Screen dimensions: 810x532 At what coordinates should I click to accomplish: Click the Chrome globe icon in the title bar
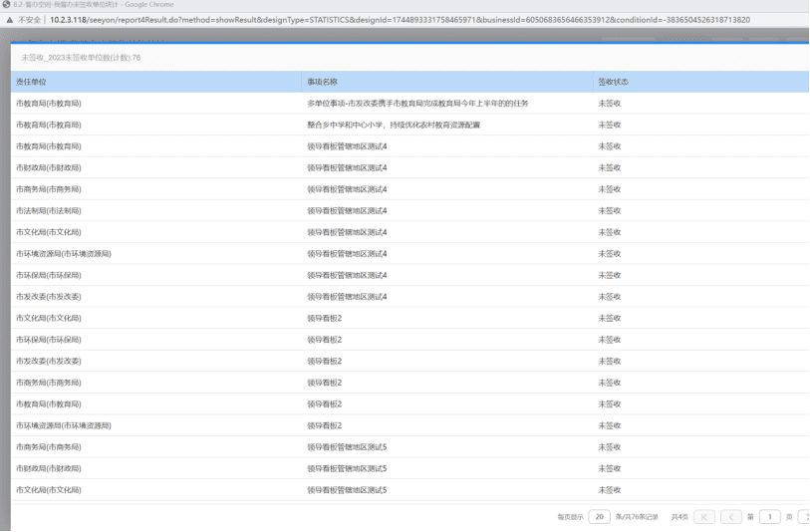(x=7, y=5)
